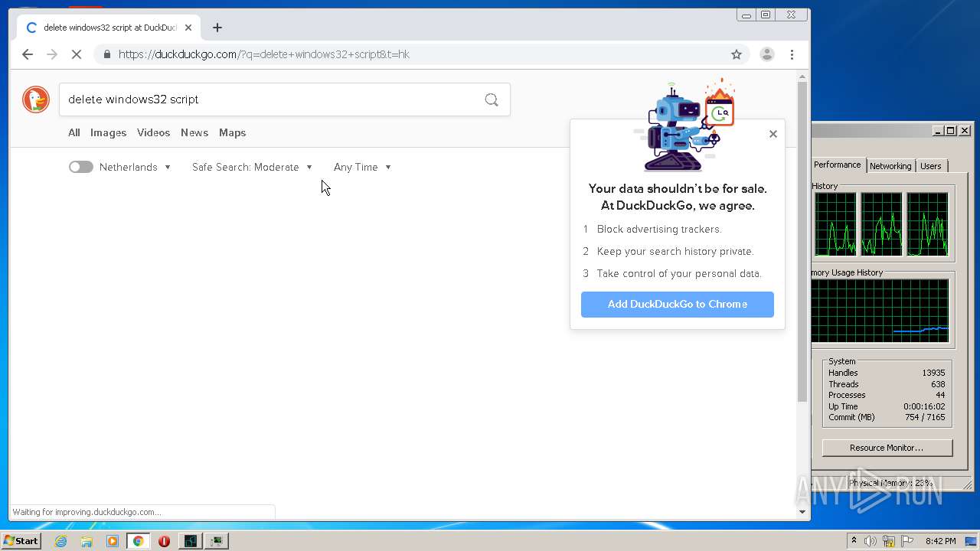980x551 pixels.
Task: Open the Chrome profile avatar
Action: [766, 54]
